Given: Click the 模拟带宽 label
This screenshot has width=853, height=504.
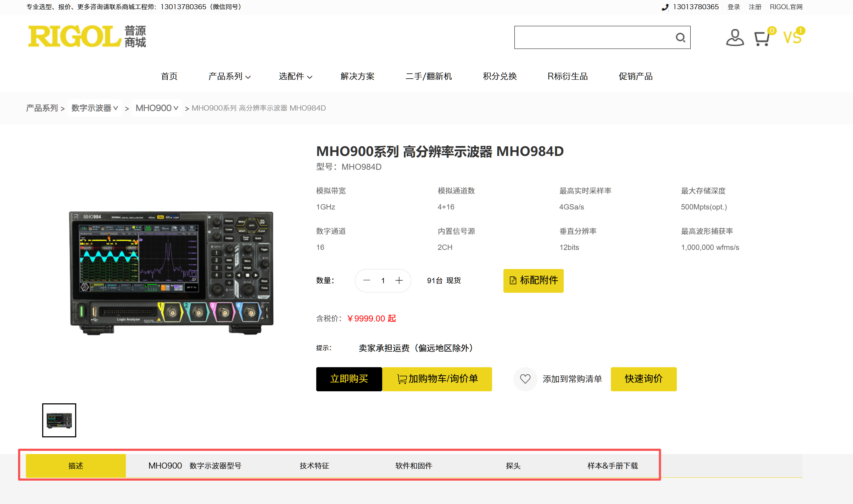Looking at the screenshot, I should click(331, 191).
